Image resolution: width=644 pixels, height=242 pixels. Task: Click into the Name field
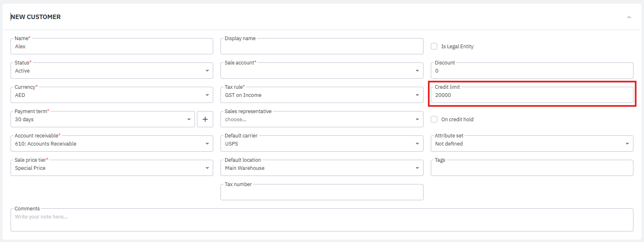(112, 47)
